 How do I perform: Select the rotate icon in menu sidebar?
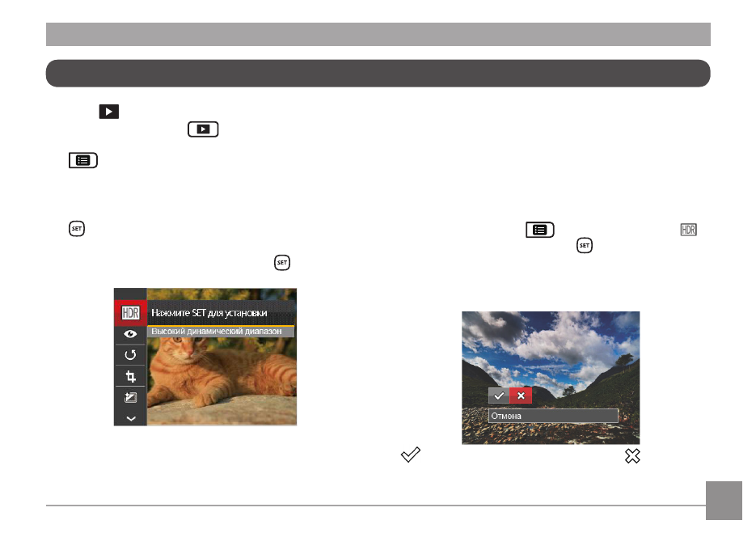pyautogui.click(x=130, y=355)
